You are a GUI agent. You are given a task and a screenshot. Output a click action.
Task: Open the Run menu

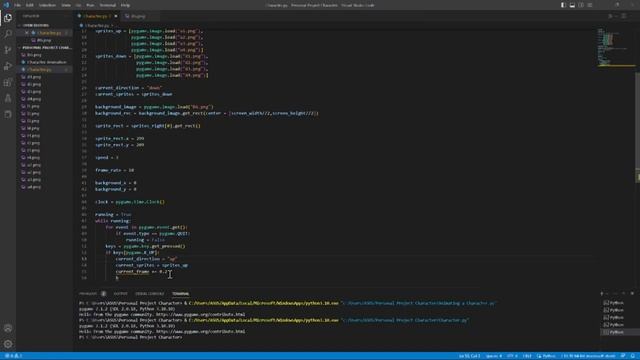(90, 5)
